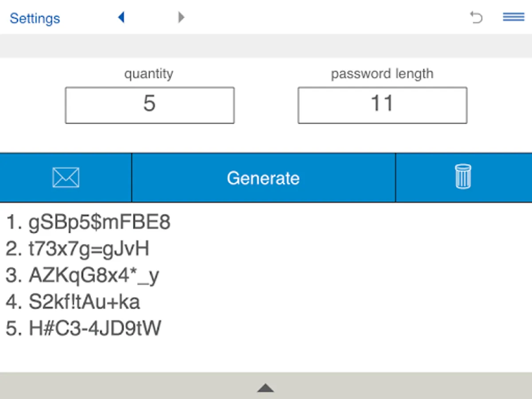Click the Generate button
This screenshot has height=399, width=532.
[x=263, y=178]
